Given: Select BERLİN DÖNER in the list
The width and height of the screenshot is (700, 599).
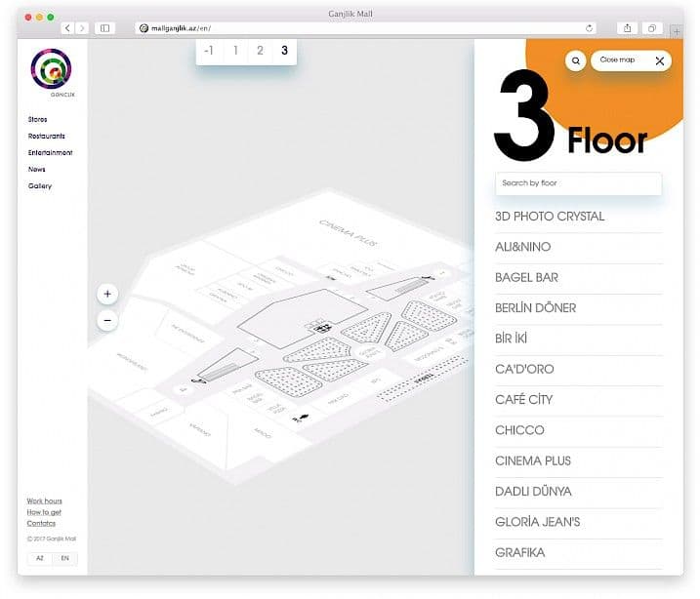Looking at the screenshot, I should tap(579, 308).
